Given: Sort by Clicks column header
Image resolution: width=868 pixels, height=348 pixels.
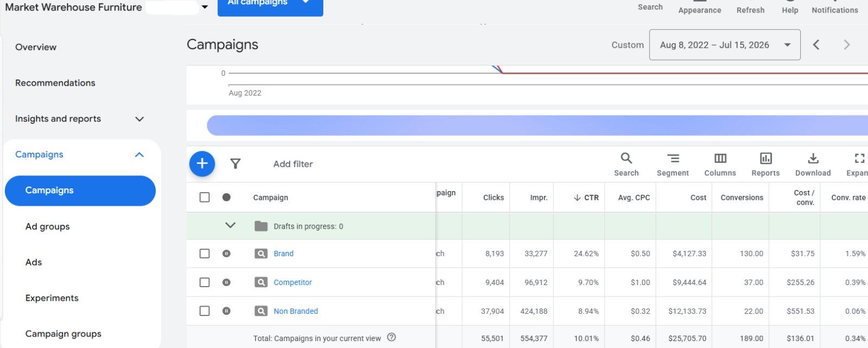Looking at the screenshot, I should 494,198.
